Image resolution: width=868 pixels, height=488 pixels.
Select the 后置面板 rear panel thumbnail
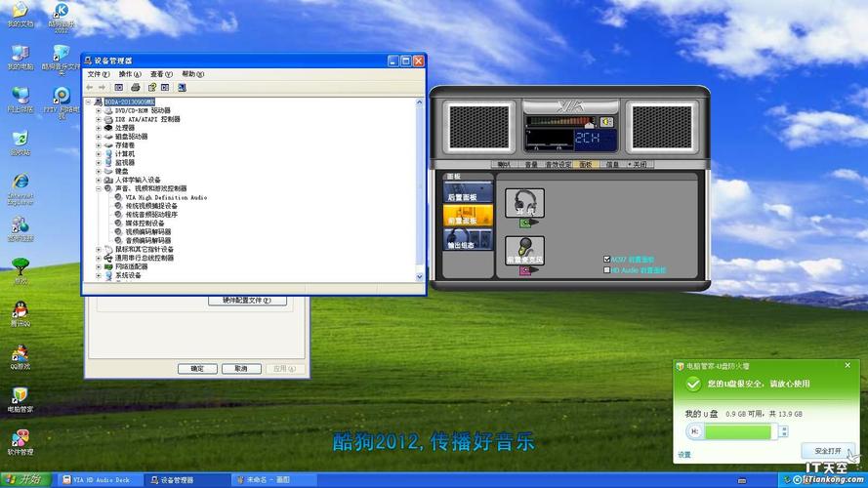coord(468,192)
